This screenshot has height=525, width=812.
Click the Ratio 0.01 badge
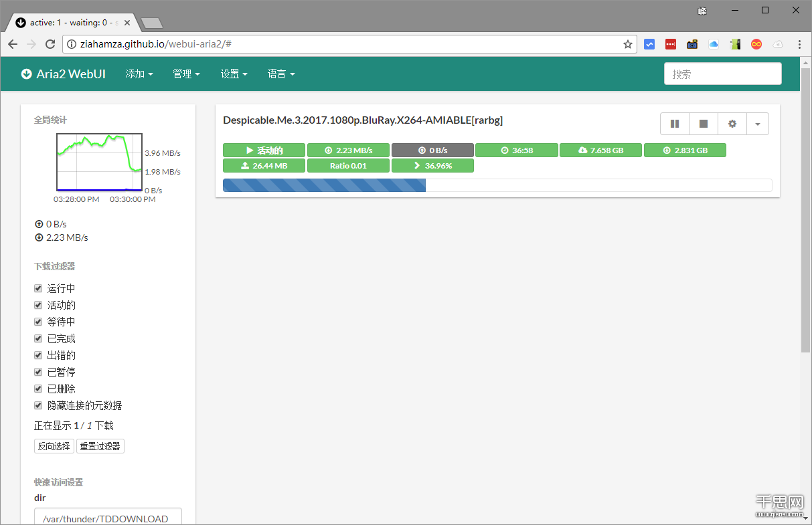pos(348,165)
